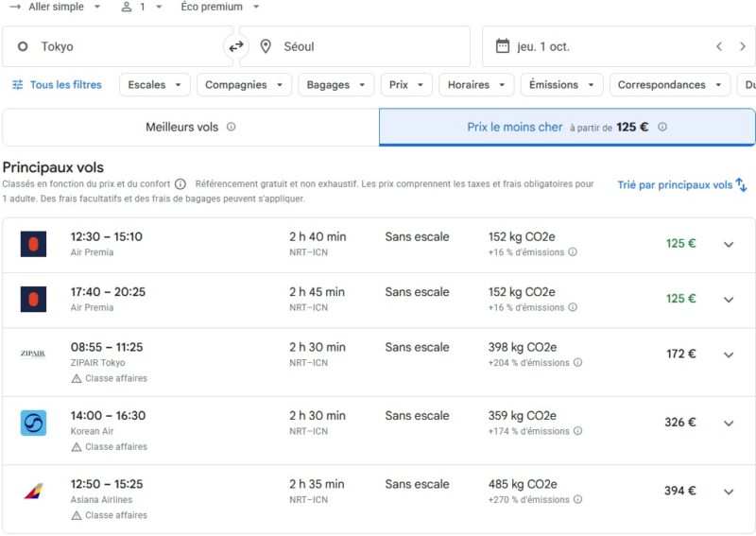Click the Air Premia logo for 17:40 flight

[x=33, y=299]
